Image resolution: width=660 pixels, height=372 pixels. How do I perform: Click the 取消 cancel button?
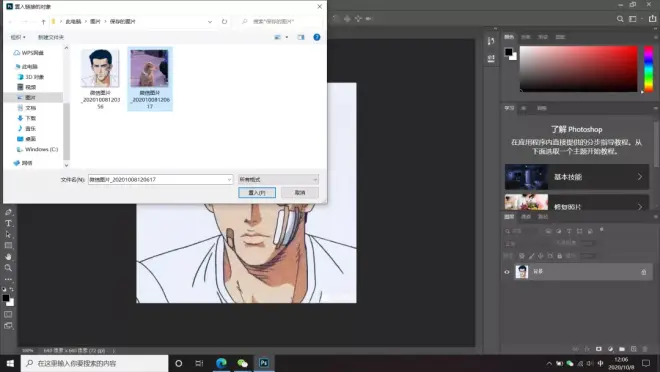point(300,193)
